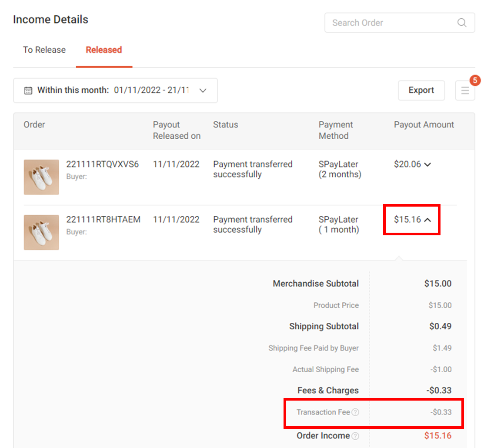Select the Released tab
484x448 pixels.
coord(103,50)
